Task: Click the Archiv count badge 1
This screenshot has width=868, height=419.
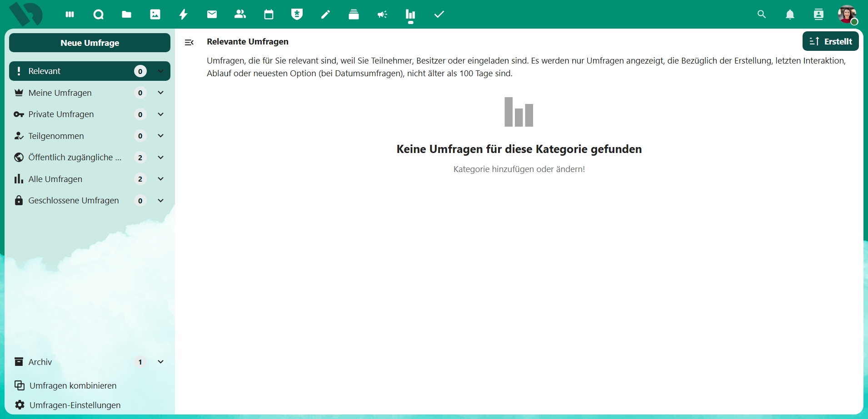Action: pyautogui.click(x=140, y=362)
